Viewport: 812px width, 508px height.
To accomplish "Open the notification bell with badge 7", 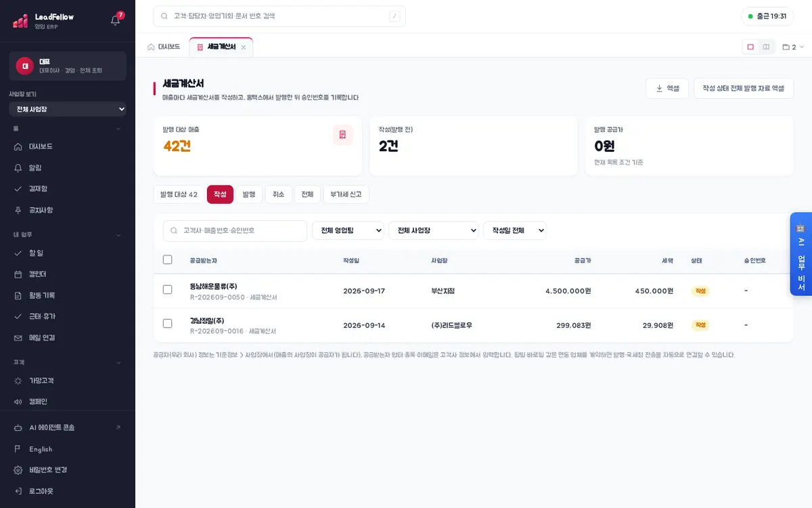I will 116,20.
